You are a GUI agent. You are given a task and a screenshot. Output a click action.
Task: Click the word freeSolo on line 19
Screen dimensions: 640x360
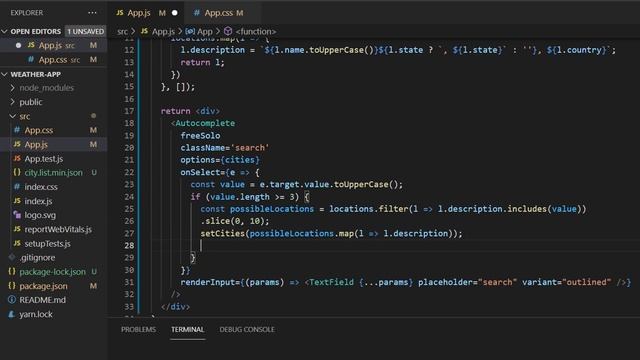200,136
